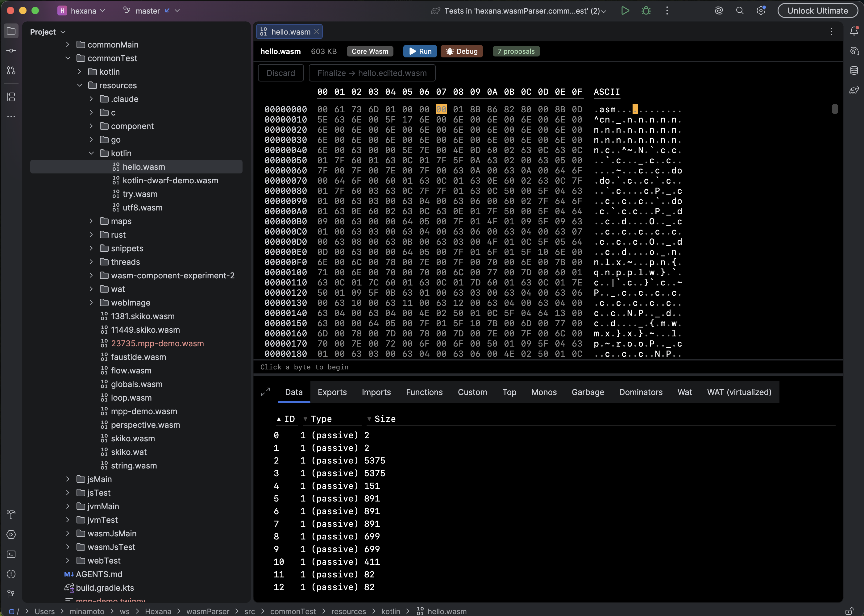Open the Garbage tab
Image resolution: width=864 pixels, height=616 pixels.
click(x=588, y=392)
